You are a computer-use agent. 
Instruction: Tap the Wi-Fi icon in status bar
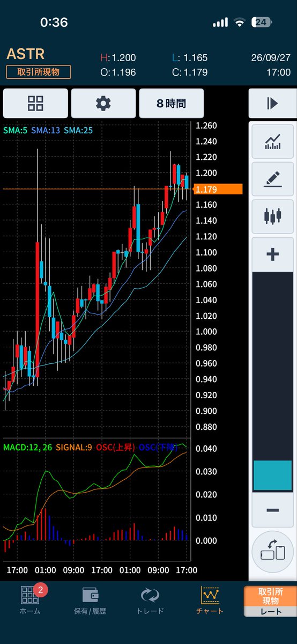coord(239,22)
